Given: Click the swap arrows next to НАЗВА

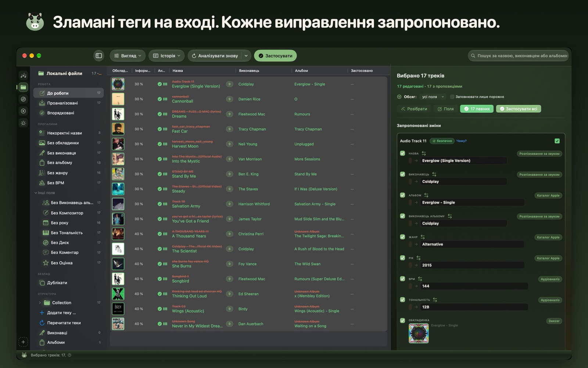Looking at the screenshot, I should click(424, 153).
